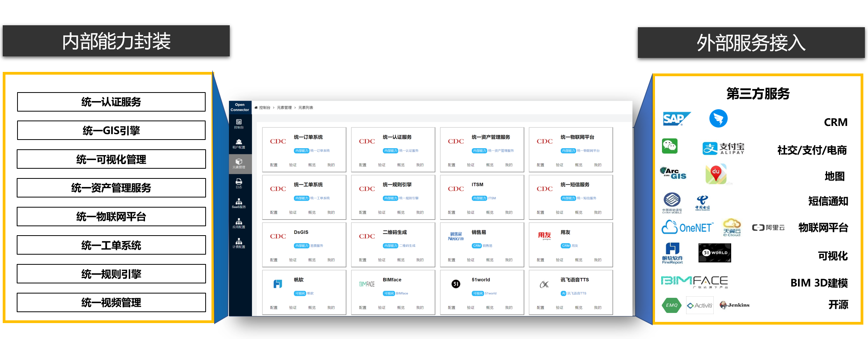Click the CDC logo on 统一订单系统 card
Viewport: 868px width, 339px height.
pos(278,142)
